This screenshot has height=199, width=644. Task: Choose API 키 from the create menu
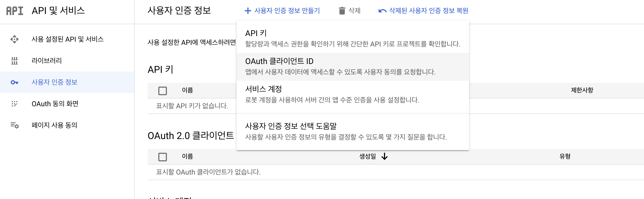click(x=353, y=38)
